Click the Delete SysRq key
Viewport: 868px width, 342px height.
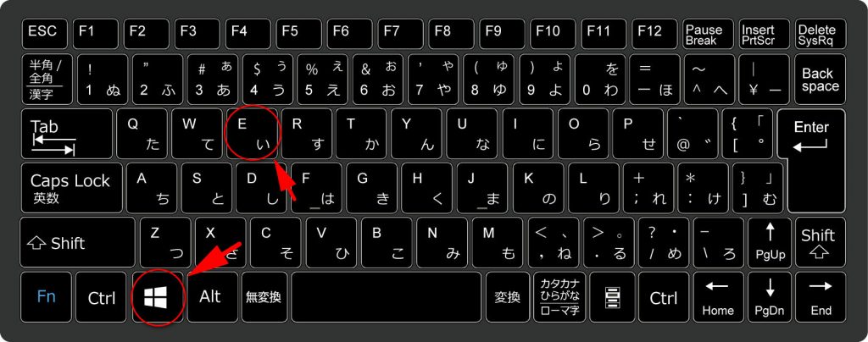[x=820, y=34]
